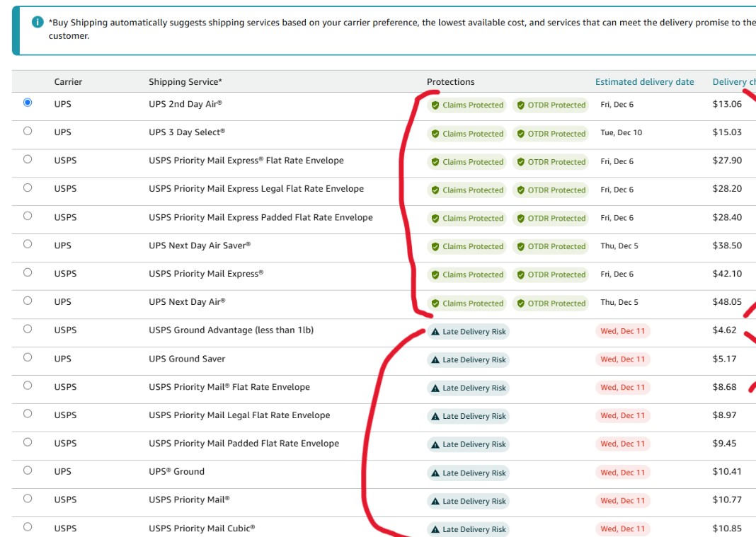Click Late Delivery Risk badge in $10.77 row
Screen dimensions: 756x537
tap(468, 502)
